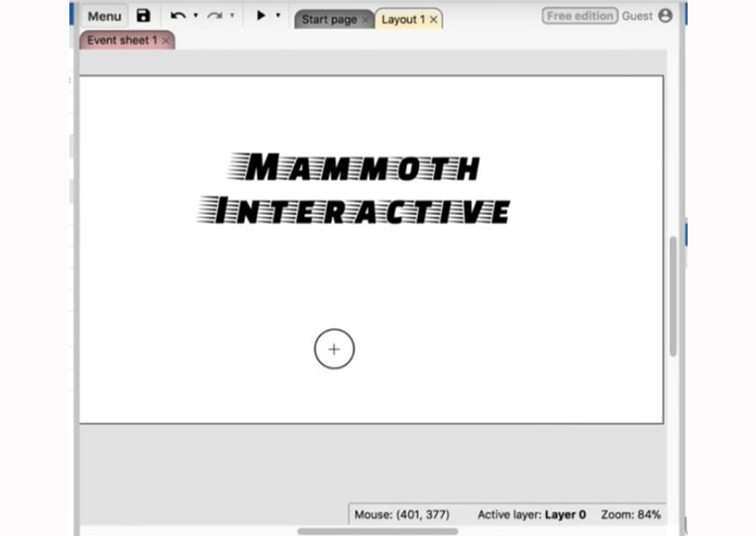The height and width of the screenshot is (536, 756).
Task: Click the Free edition button
Action: [580, 16]
